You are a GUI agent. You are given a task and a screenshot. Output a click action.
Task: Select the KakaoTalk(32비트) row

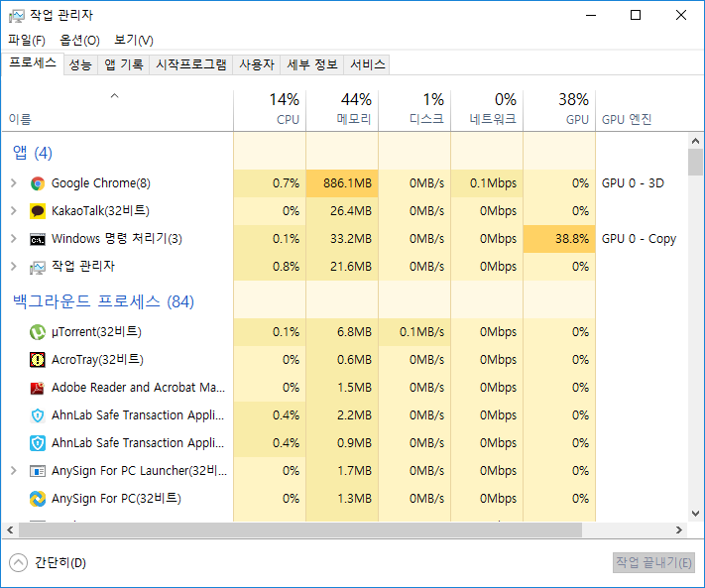click(x=344, y=211)
